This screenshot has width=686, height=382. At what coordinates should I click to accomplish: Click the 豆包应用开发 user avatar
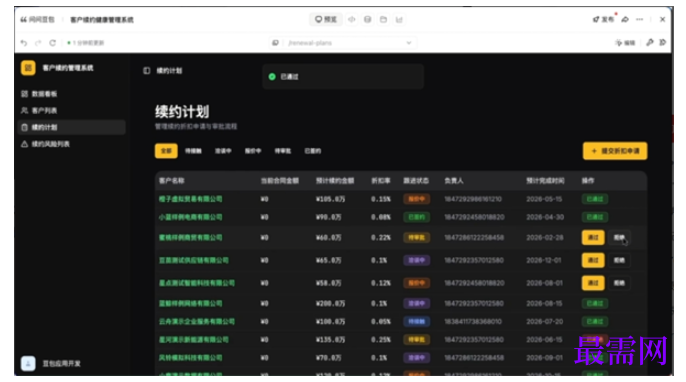28,363
